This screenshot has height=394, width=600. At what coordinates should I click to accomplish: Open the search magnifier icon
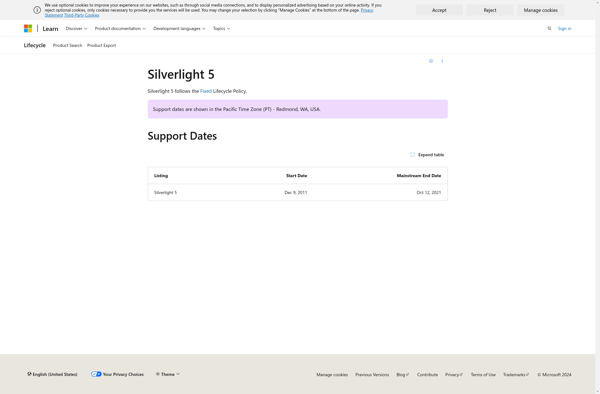pyautogui.click(x=549, y=29)
